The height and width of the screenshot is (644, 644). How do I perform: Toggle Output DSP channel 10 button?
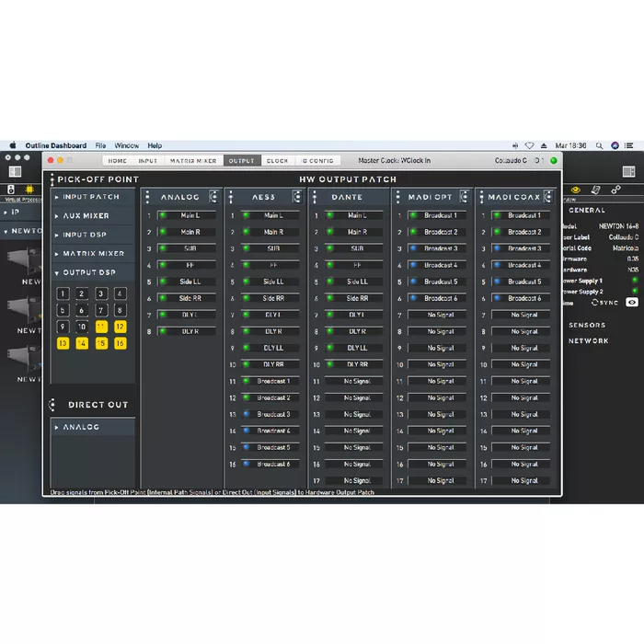(x=82, y=327)
